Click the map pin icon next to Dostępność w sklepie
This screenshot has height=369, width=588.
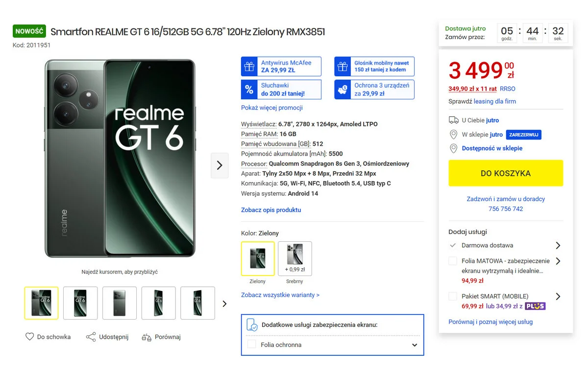tap(453, 148)
